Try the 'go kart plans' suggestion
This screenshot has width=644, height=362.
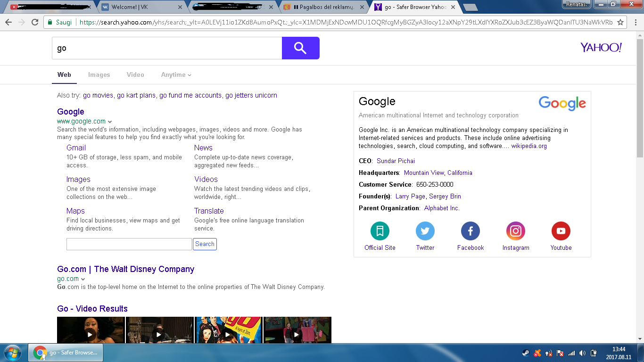pyautogui.click(x=136, y=95)
